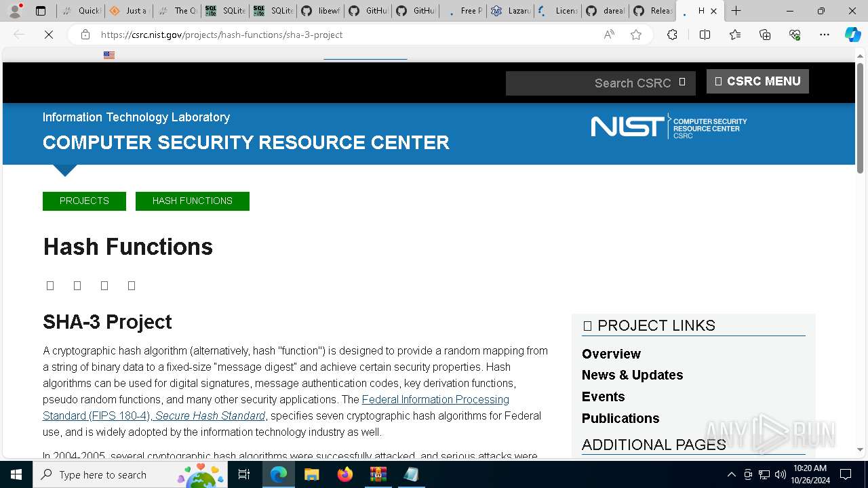This screenshot has width=868, height=488.
Task: Click the search icon beside Search CSRC
Action: point(682,82)
